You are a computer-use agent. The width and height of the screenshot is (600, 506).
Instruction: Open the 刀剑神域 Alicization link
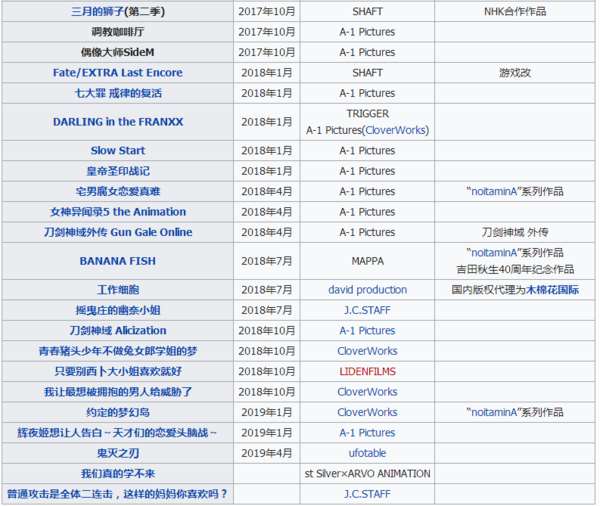[118, 330]
